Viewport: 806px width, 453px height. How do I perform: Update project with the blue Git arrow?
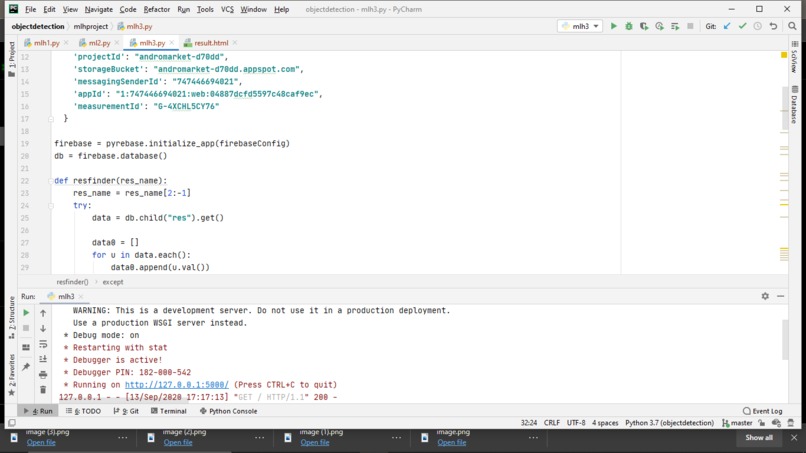coord(727,26)
